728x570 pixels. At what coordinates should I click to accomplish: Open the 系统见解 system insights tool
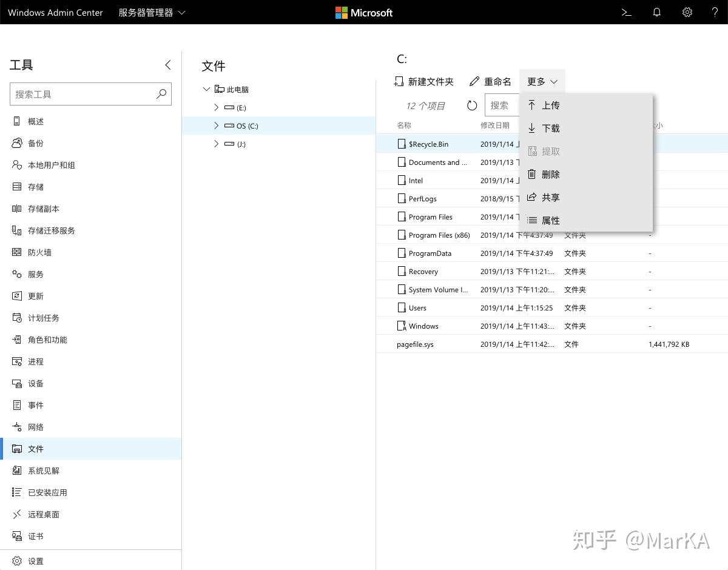[x=90, y=471]
